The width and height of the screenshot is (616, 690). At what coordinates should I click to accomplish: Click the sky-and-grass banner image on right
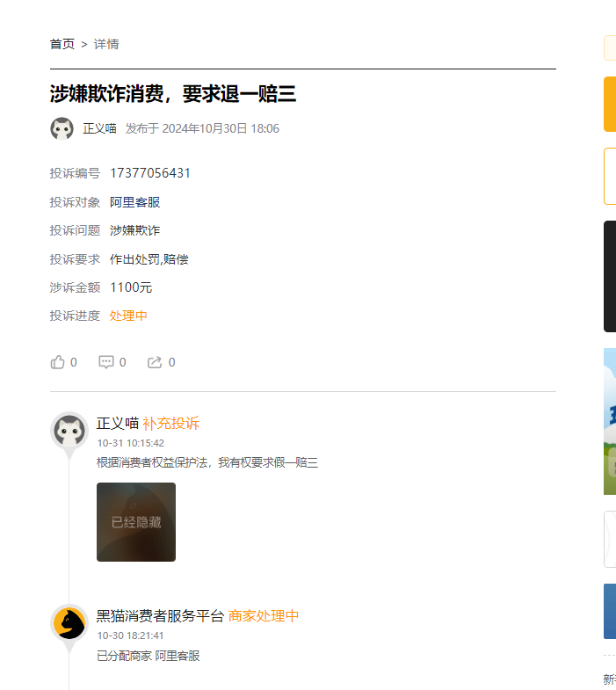(610, 421)
